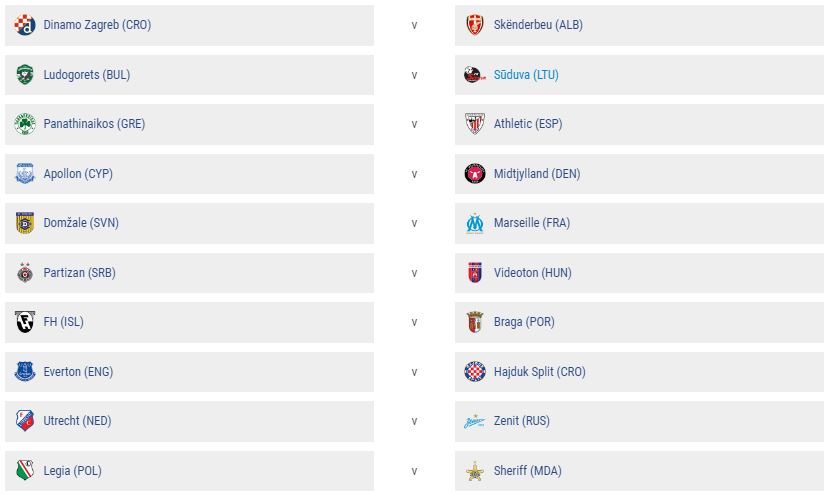Click the Panathinaikos shamrock crest

pos(25,124)
